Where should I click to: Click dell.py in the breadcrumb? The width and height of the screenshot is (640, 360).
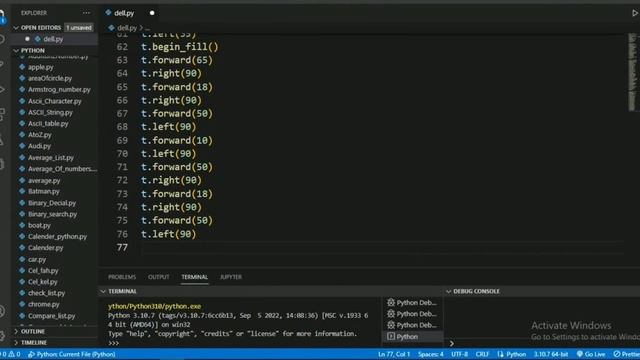point(127,28)
